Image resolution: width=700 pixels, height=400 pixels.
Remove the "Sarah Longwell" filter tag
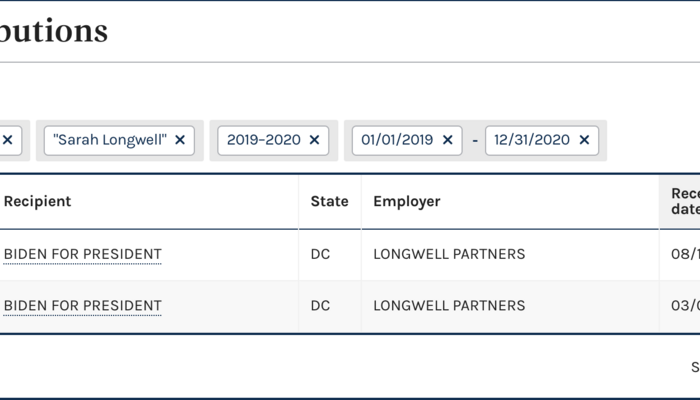click(180, 140)
